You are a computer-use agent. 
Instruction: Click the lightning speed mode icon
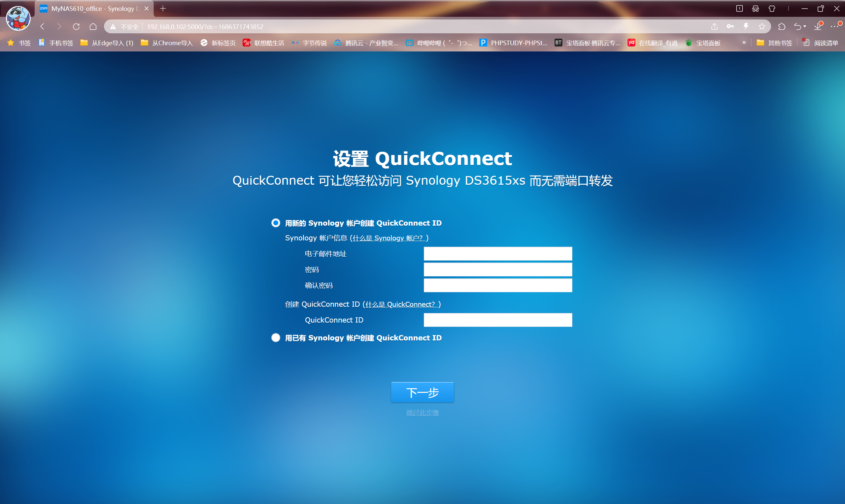click(746, 26)
